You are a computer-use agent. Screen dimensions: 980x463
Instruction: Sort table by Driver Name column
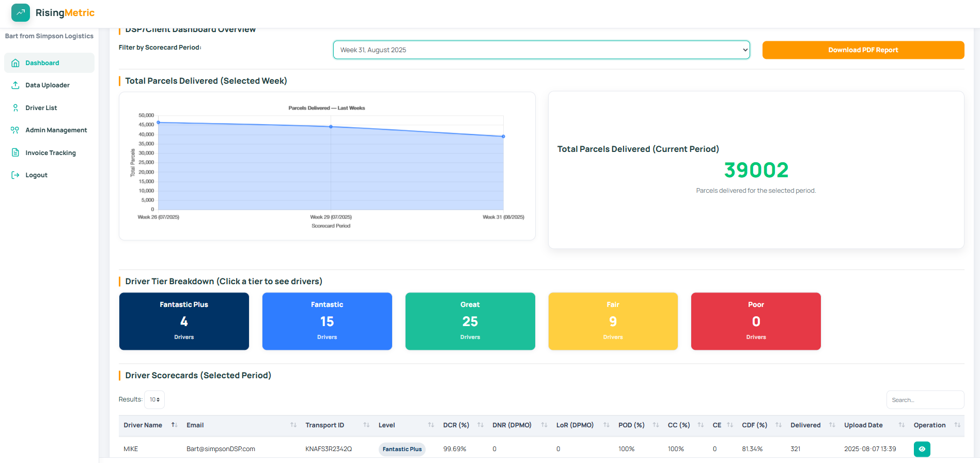(x=143, y=425)
